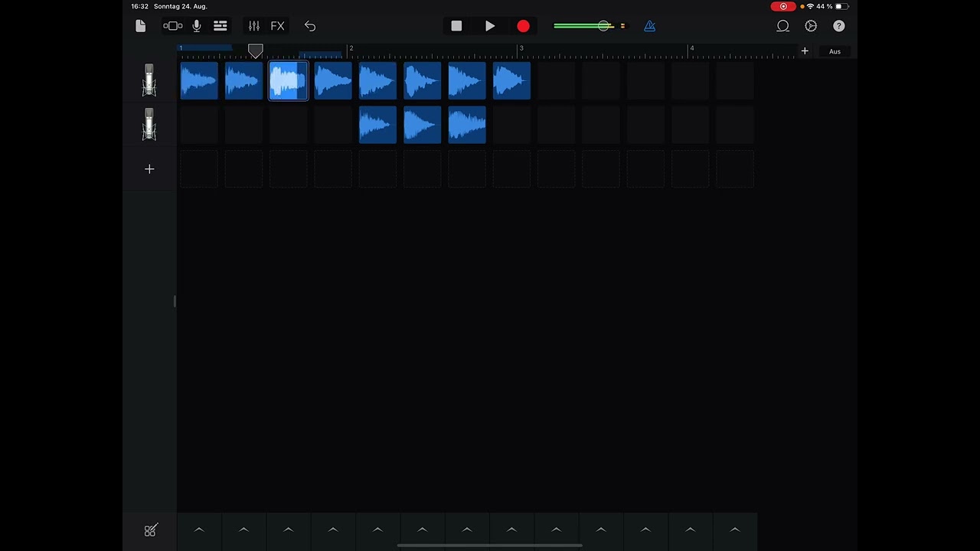Start recording with the red button
The height and width of the screenshot is (551, 980).
523,26
